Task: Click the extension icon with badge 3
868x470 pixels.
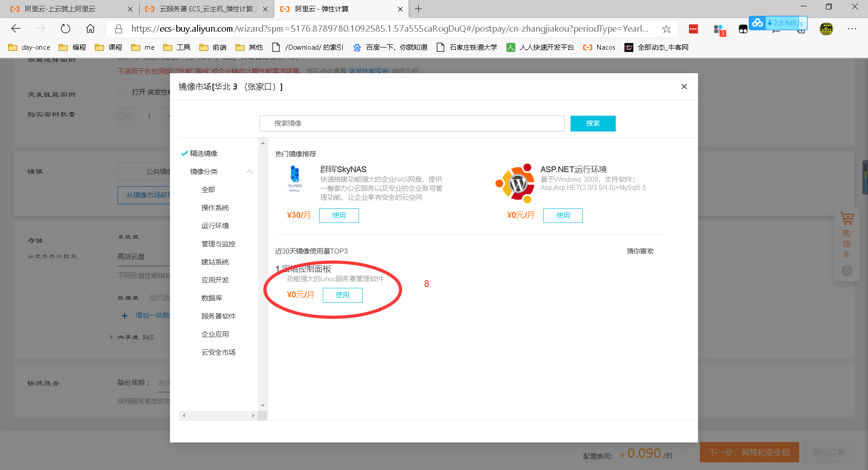Action: [x=719, y=30]
